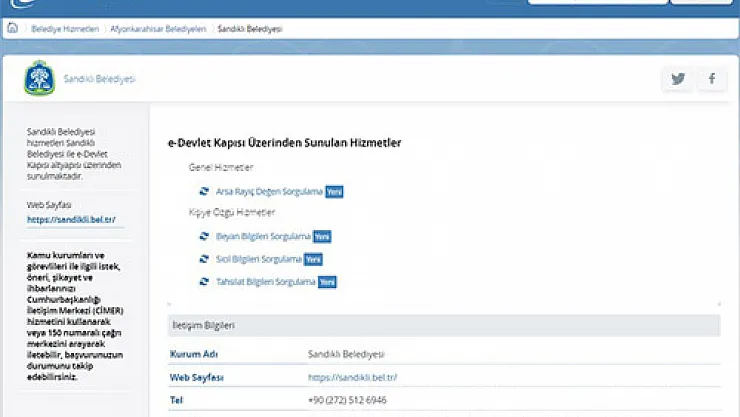Click sidebar Sandıklı Belediyesi hizmetleri description
The image size is (740, 417).
pyautogui.click(x=74, y=154)
